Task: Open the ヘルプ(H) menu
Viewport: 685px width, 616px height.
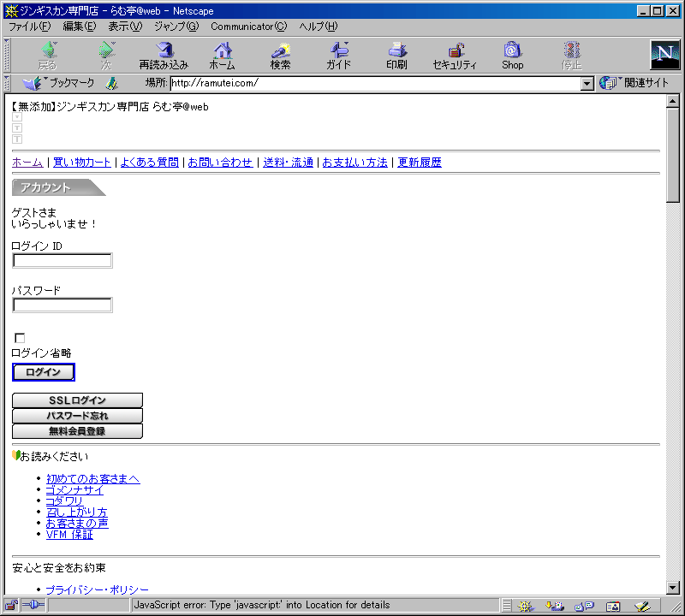Action: click(x=319, y=27)
